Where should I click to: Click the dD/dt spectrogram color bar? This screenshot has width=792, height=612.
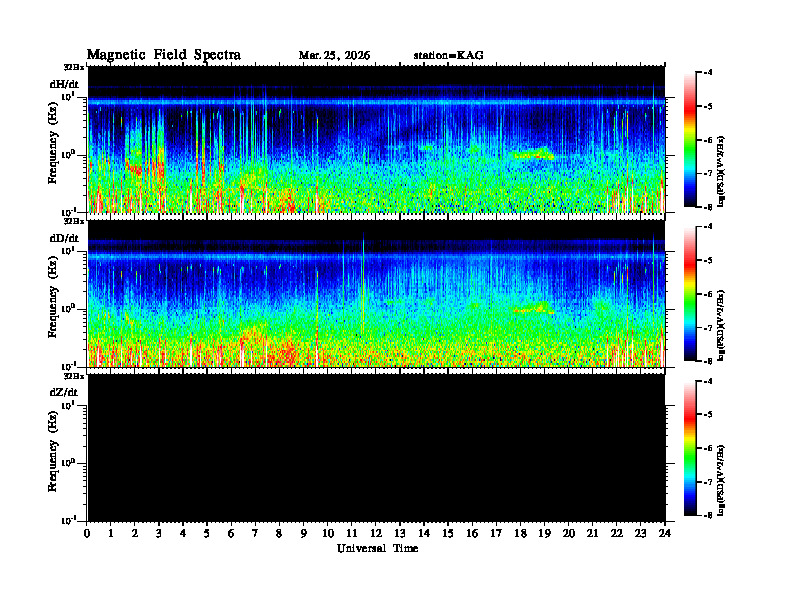(689, 294)
